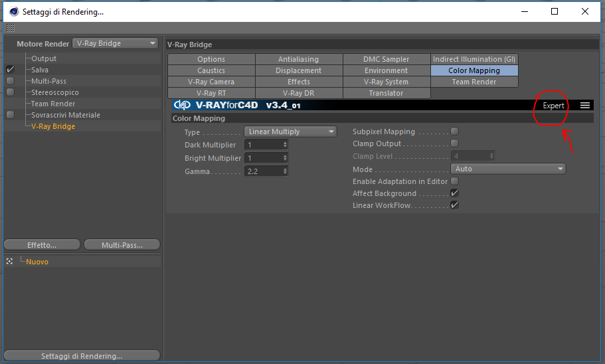Open the V-Ray System tab
Viewport: 605px width, 364px height.
click(x=387, y=82)
